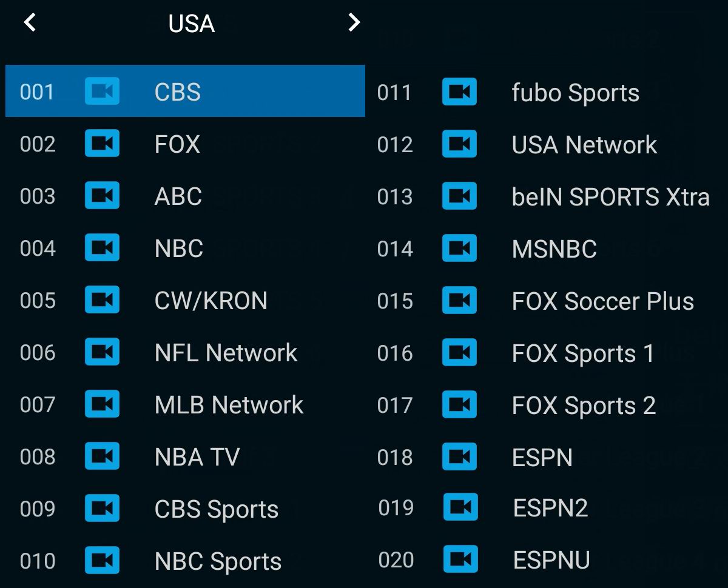Click the left arrow to change category
The height and width of the screenshot is (588, 728).
tap(29, 23)
